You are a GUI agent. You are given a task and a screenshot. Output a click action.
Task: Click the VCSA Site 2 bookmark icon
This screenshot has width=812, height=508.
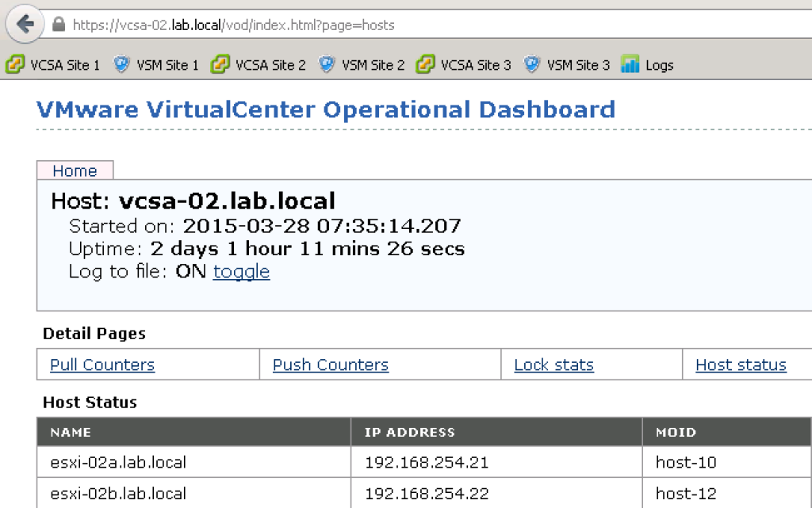coord(220,65)
